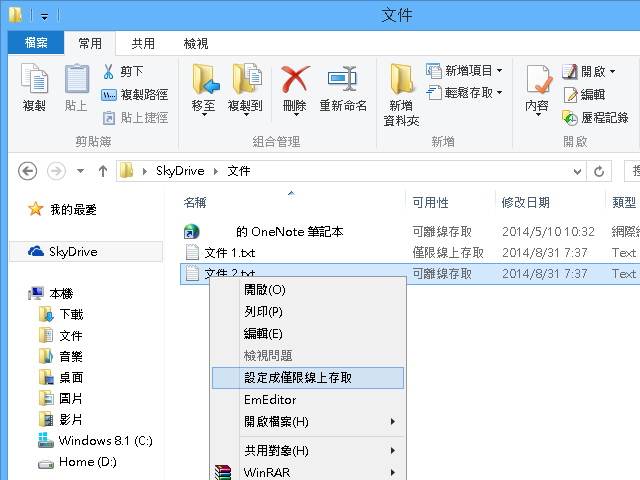The height and width of the screenshot is (480, 640).
Task: Switch to the Home (常用) tab
Action: click(90, 43)
